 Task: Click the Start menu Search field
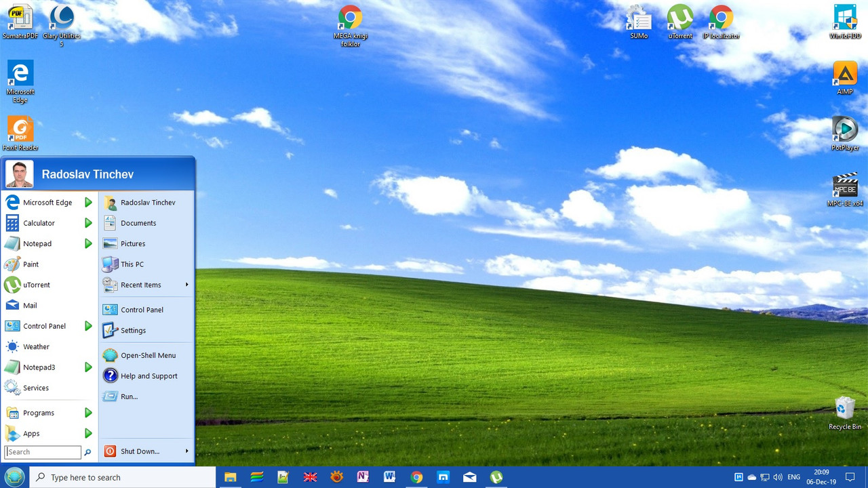(43, 452)
